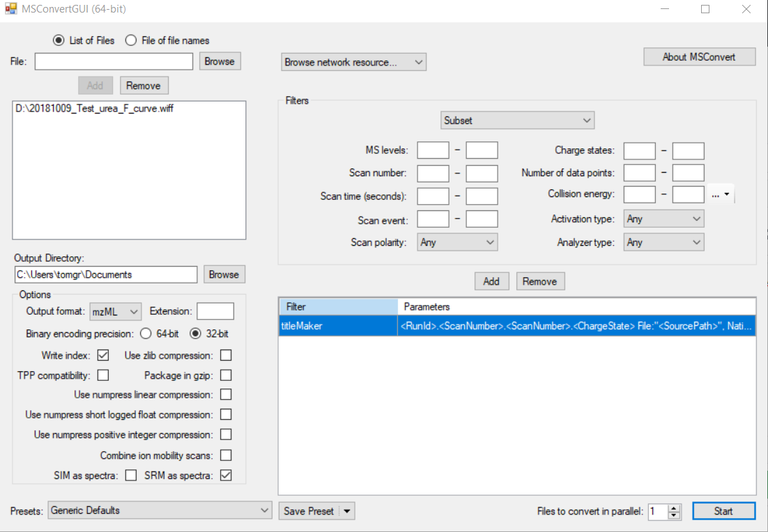The height and width of the screenshot is (532, 768).
Task: Click the About MSConvert button
Action: tap(698, 56)
